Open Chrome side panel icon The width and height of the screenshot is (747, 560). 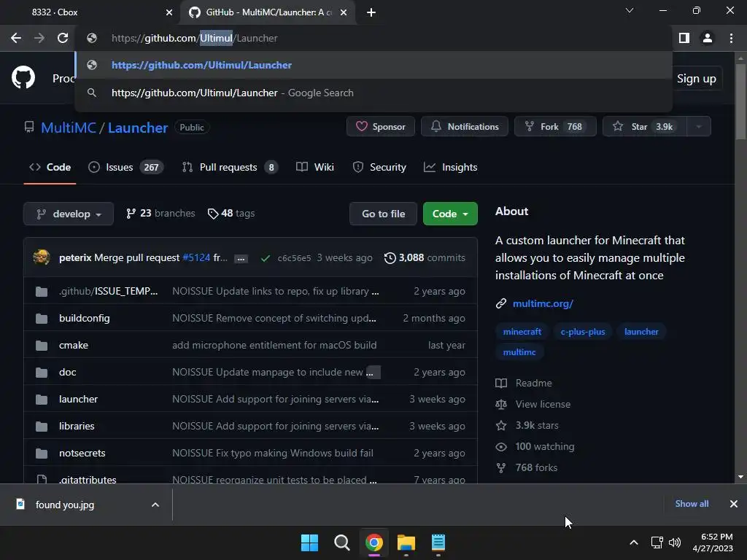point(684,38)
